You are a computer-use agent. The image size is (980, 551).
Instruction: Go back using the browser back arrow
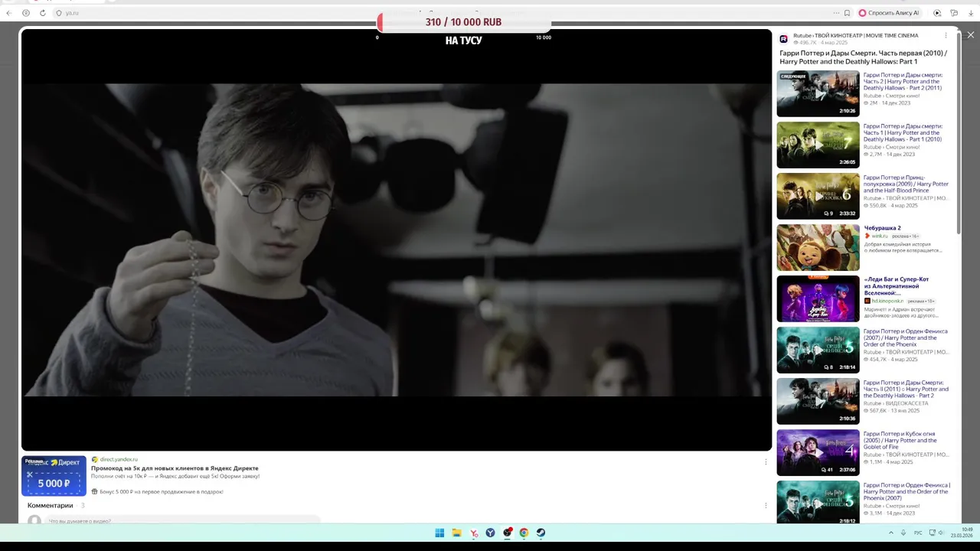tap(9, 13)
